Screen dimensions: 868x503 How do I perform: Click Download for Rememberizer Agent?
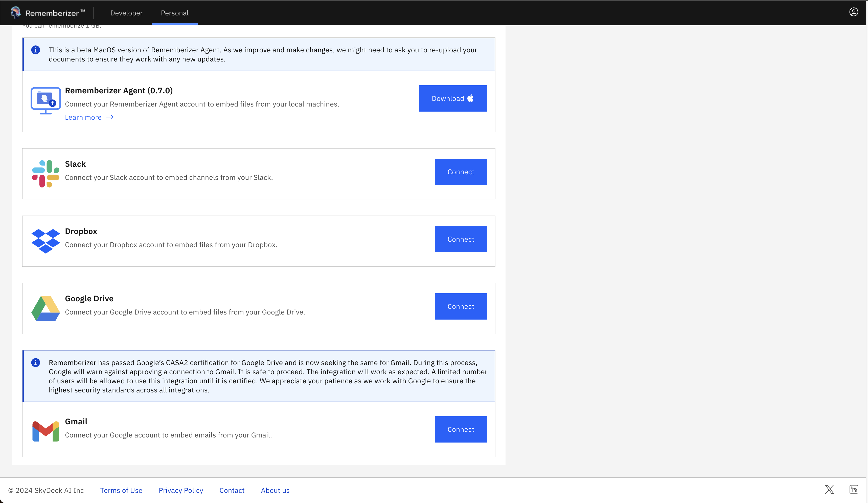453,98
